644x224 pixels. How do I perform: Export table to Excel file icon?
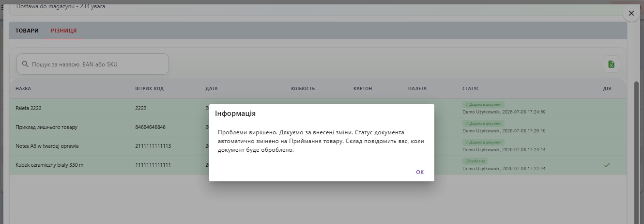tap(611, 64)
